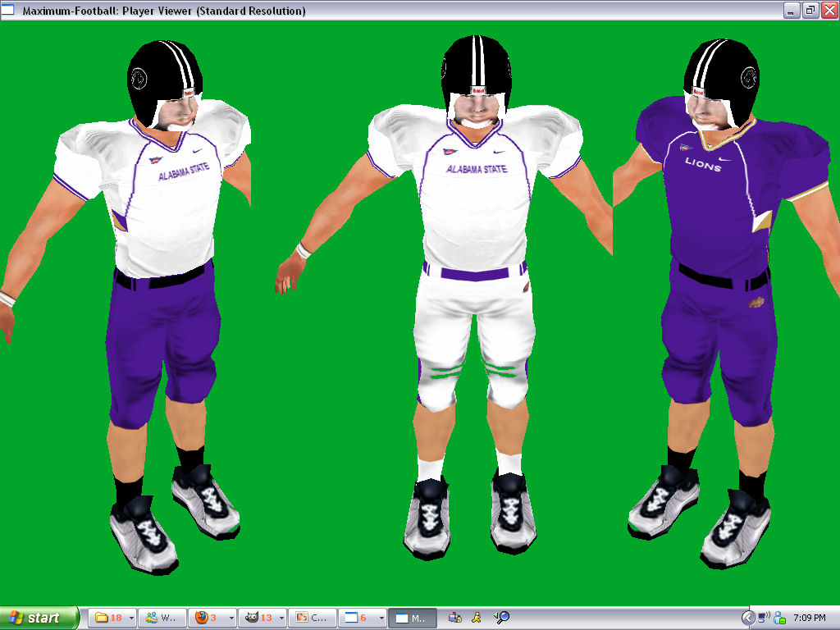840x630 pixels.
Task: Click 'ALABAMA STATE' on the middle player's jersey
Action: [477, 169]
